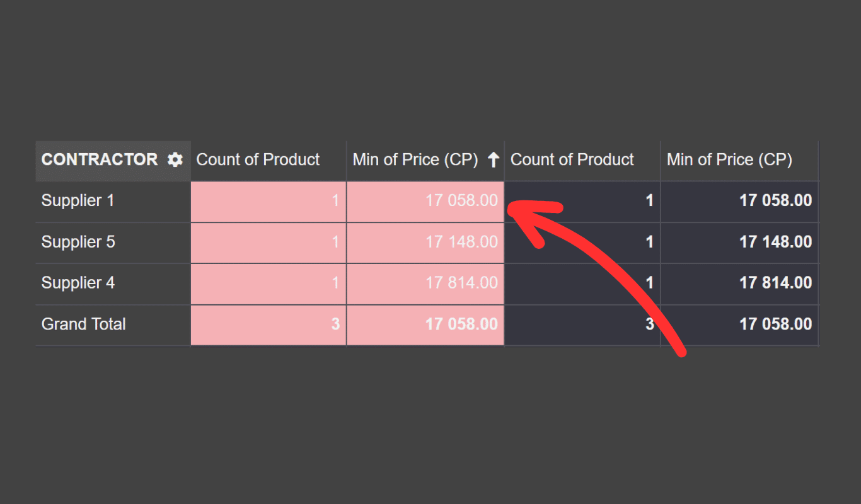The image size is (861, 504).
Task: Select the Supplier 4 row label
Action: [x=78, y=283]
